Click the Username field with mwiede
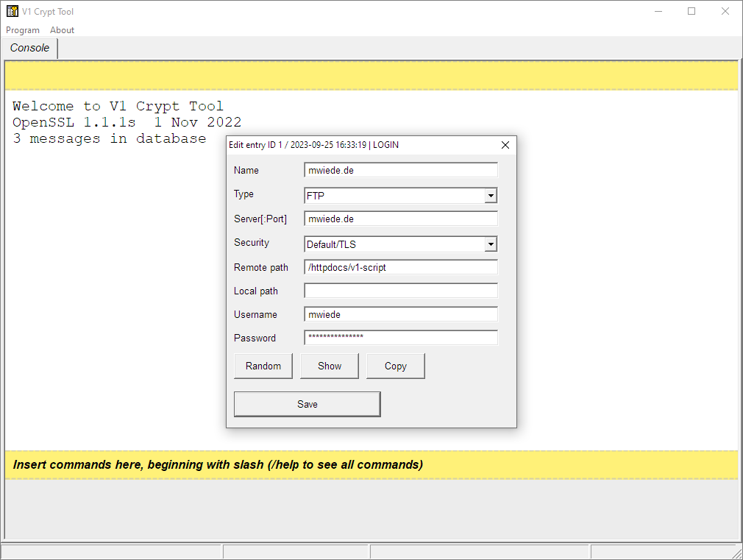 (x=401, y=314)
